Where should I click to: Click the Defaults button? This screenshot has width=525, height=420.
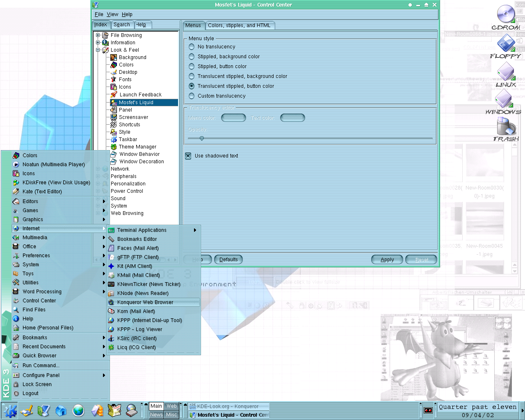tap(228, 260)
